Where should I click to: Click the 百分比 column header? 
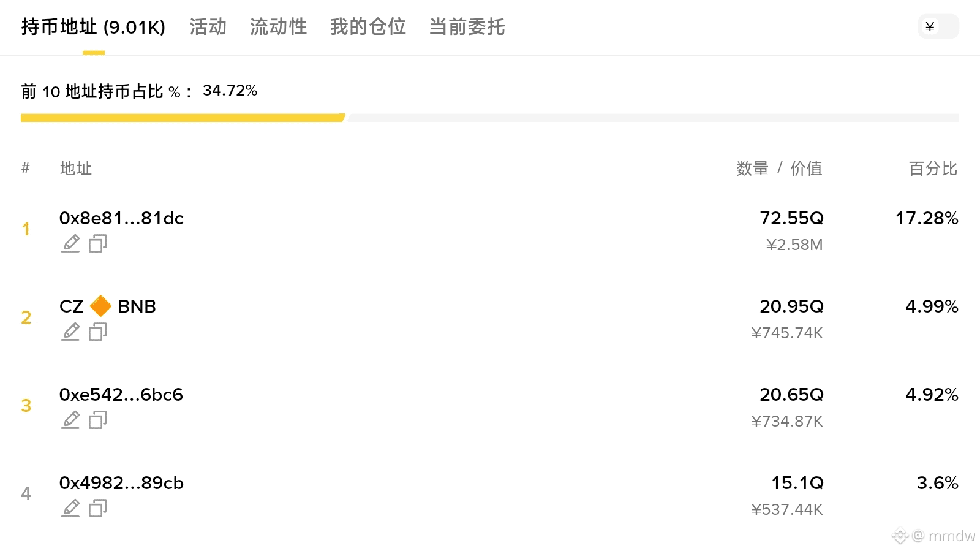pyautogui.click(x=932, y=169)
